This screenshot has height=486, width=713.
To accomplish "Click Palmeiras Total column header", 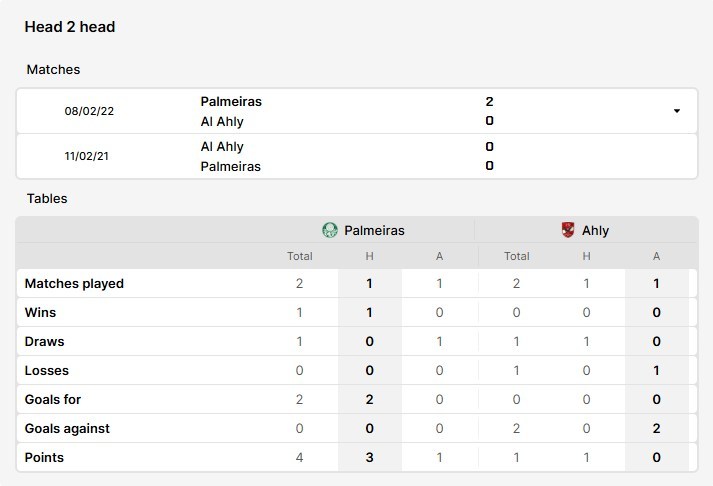I will point(300,256).
